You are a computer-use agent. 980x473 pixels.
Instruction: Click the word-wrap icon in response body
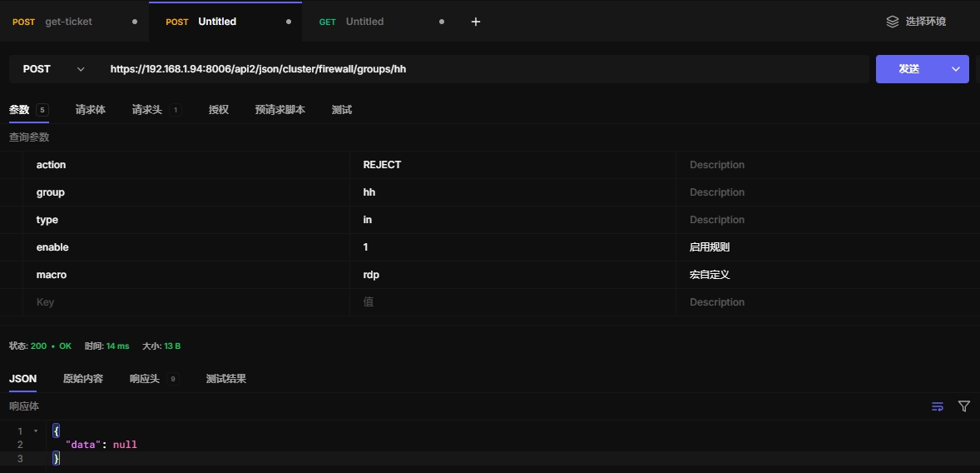pyautogui.click(x=938, y=406)
